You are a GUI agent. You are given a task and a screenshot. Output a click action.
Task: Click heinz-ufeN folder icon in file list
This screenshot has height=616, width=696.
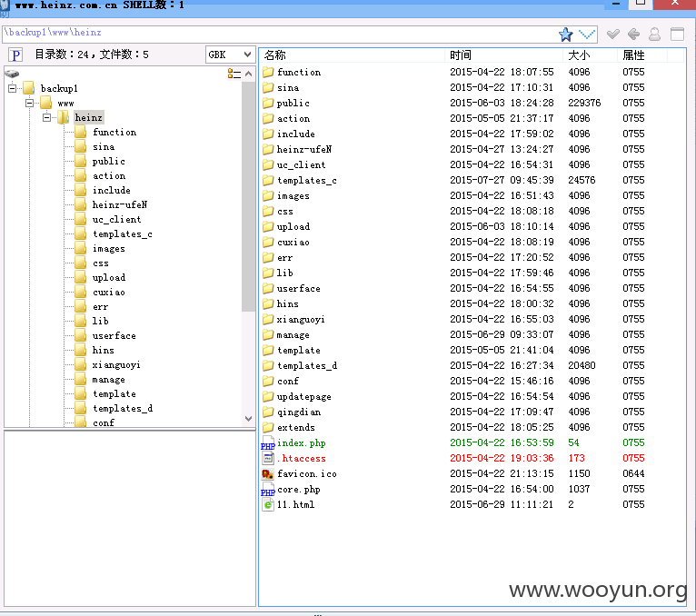click(268, 149)
